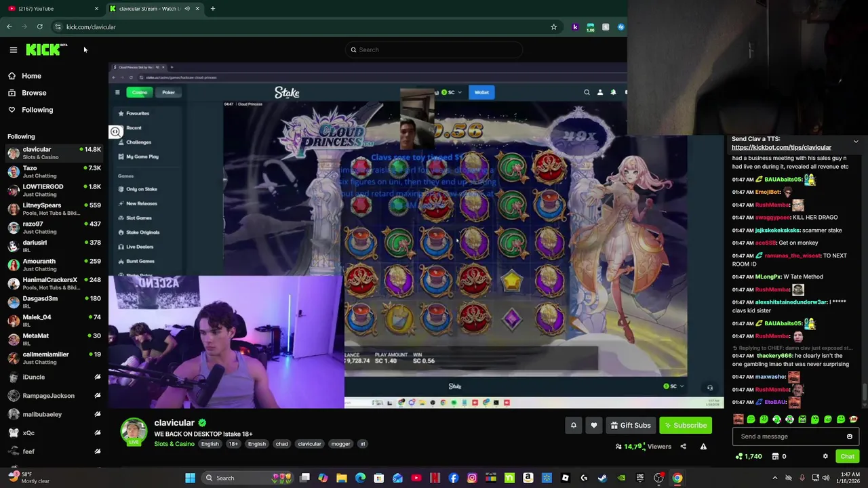Launch Microsoft Edge from taskbar
Viewport: 868px width, 488px height.
[x=359, y=478]
